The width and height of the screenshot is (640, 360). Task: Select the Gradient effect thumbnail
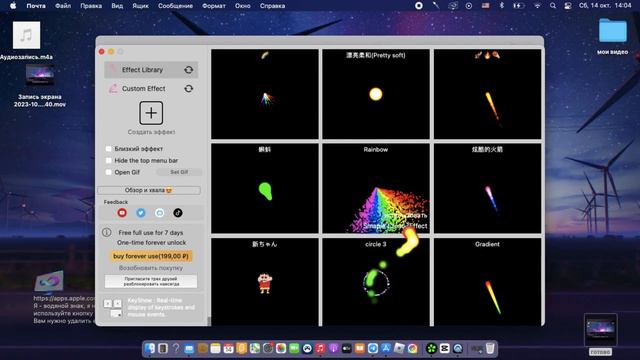(487, 282)
